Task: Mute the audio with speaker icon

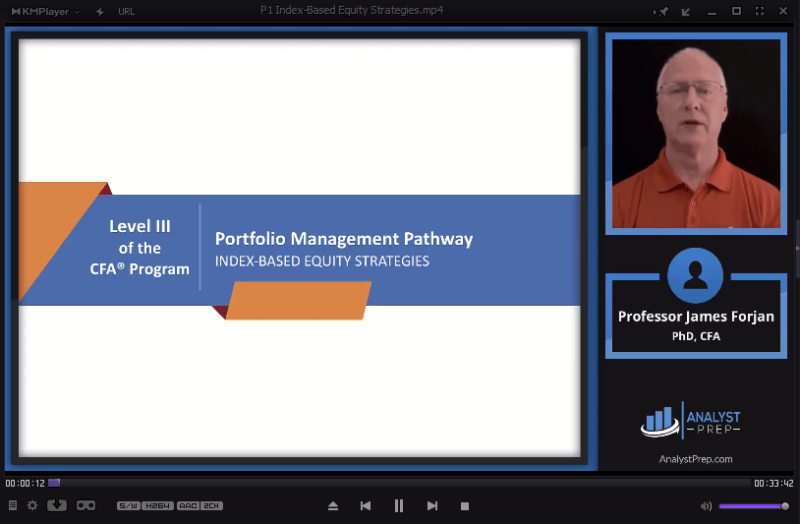Action: point(706,506)
